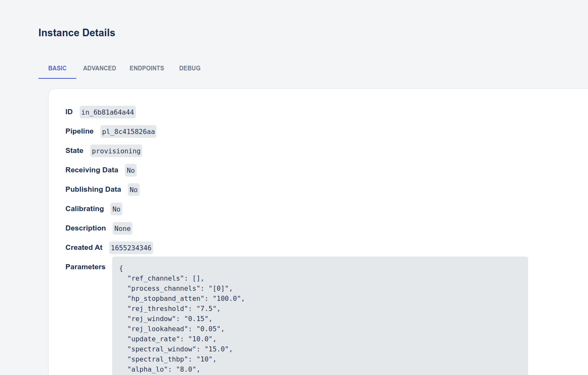588x375 pixels.
Task: Click the process_channels parameter line
Action: point(180,289)
